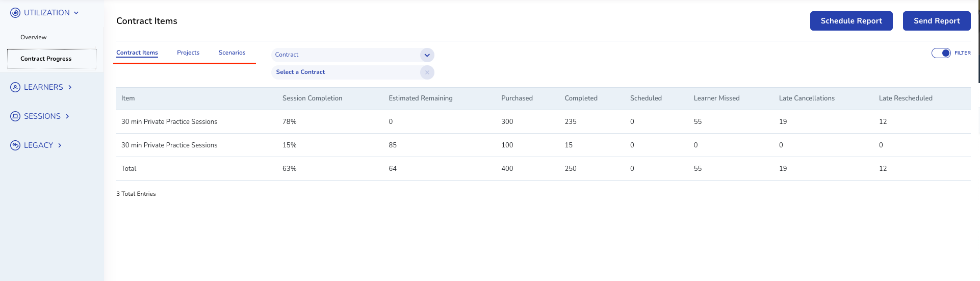The image size is (980, 281).
Task: Switch to the Projects tab
Action: pyautogui.click(x=188, y=53)
